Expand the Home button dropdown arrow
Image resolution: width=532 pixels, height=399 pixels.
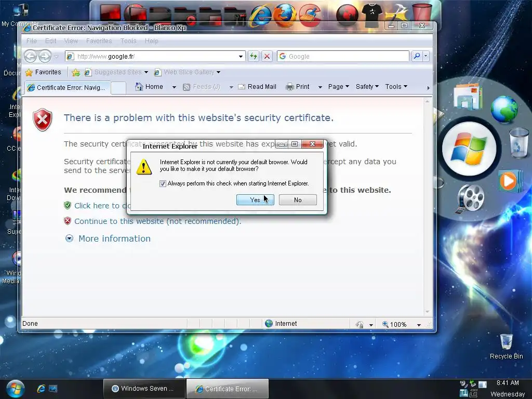pos(174,87)
